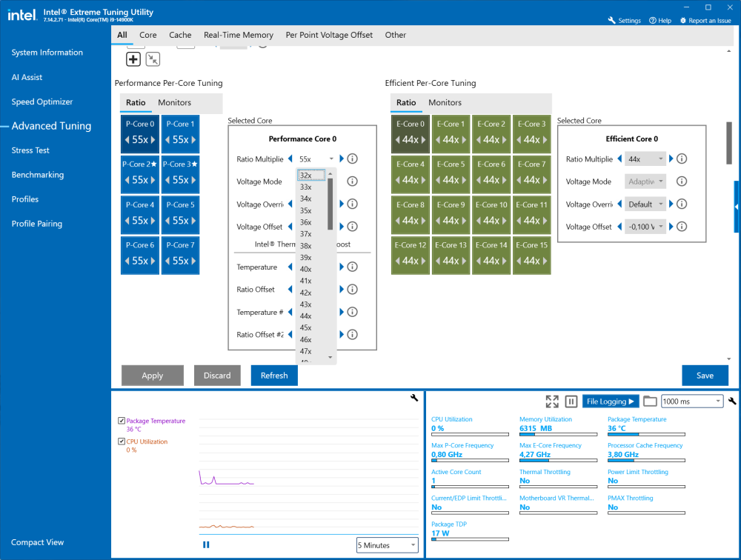Switch to the Per Point Voltage Offset tab
The height and width of the screenshot is (560, 741).
coord(329,35)
